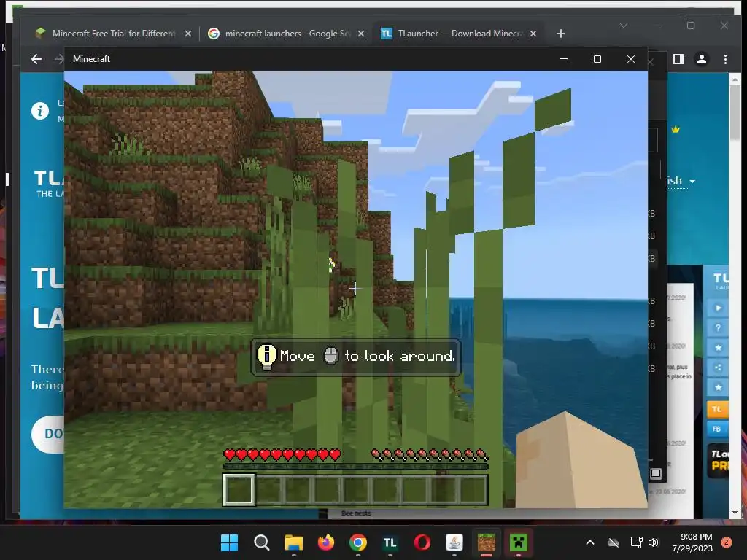Click the OneDrive cloud tray icon
747x560 pixels.
pyautogui.click(x=614, y=542)
